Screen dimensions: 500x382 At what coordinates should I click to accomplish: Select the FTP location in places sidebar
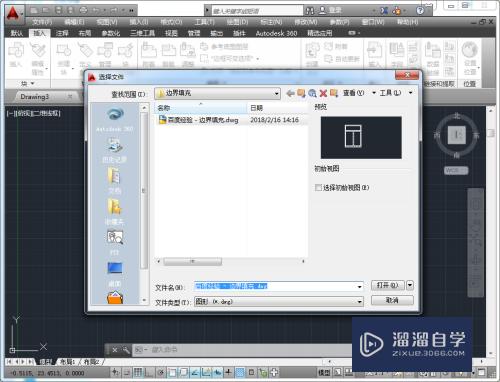(x=115, y=242)
